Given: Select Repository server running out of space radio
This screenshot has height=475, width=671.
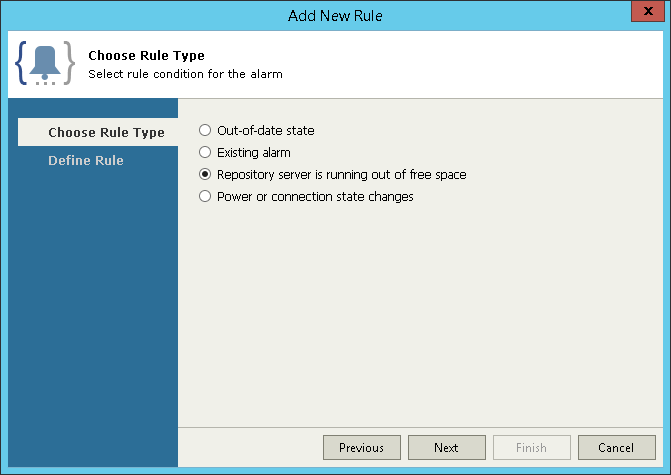Looking at the screenshot, I should coord(205,174).
